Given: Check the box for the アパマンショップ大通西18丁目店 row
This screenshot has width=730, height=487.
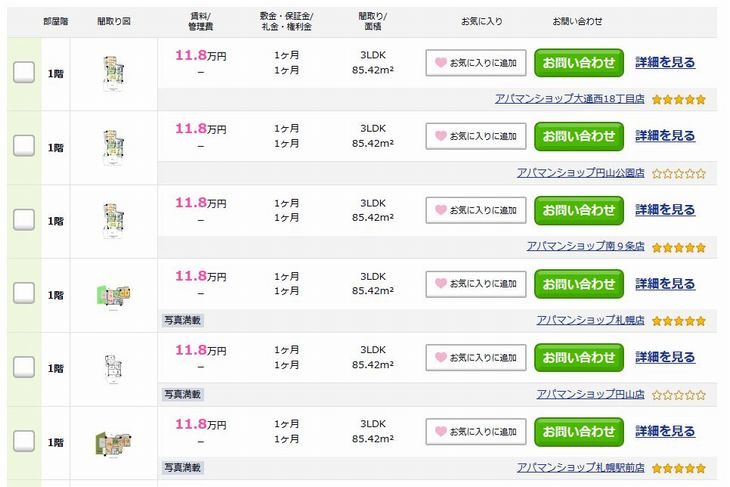Looking at the screenshot, I should coord(24,72).
